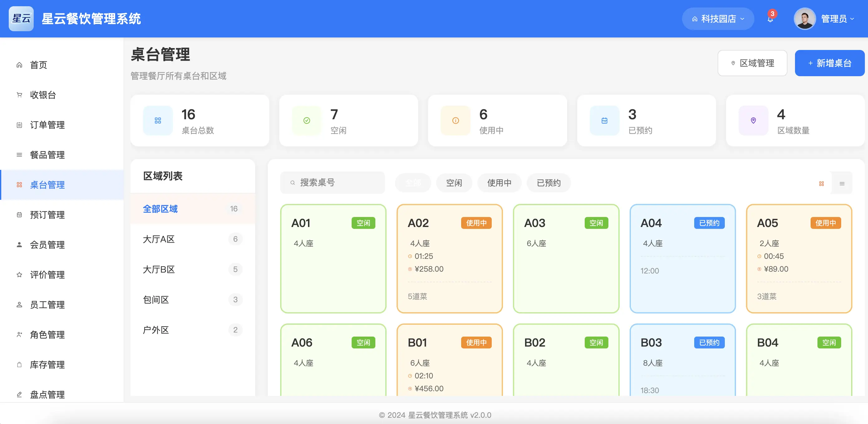Click the table total count icon
The width and height of the screenshot is (868, 424).
158,121
